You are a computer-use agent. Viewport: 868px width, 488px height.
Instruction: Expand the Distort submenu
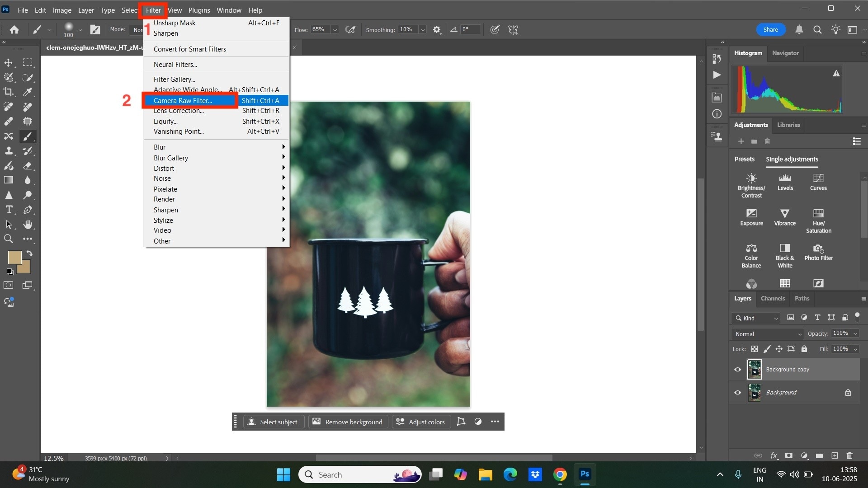coord(216,169)
